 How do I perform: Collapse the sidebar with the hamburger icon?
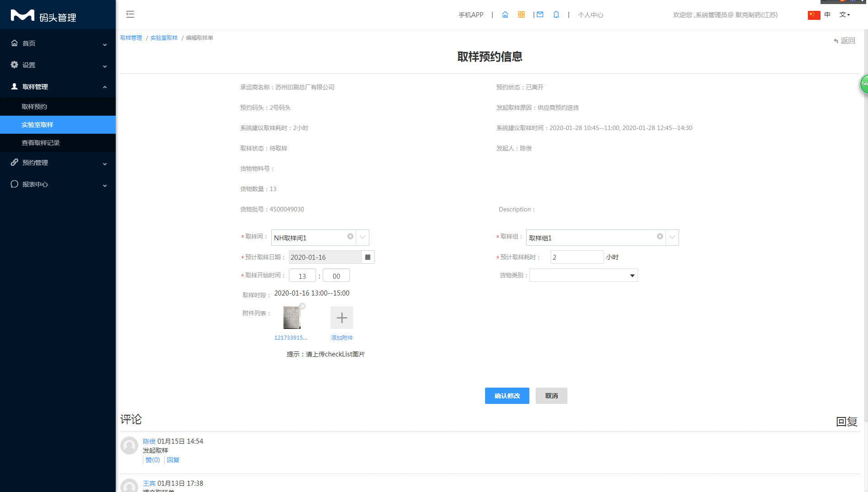[x=130, y=14]
